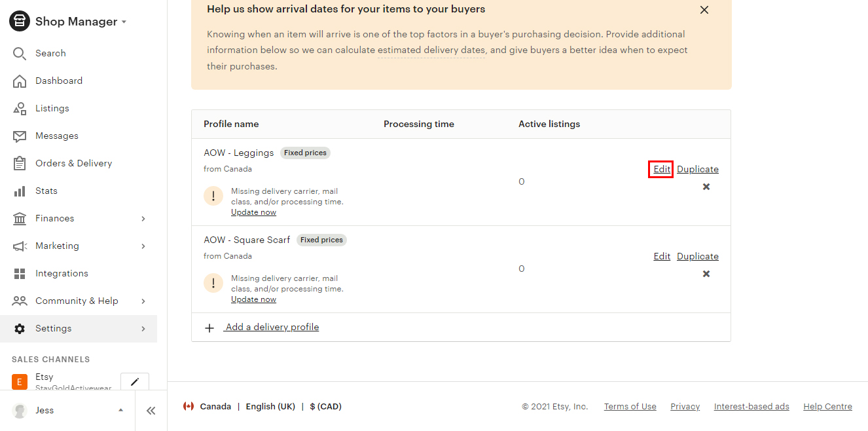Expand the Settings submenu chevron
Viewport: 868px width, 431px height.
pos(143,328)
